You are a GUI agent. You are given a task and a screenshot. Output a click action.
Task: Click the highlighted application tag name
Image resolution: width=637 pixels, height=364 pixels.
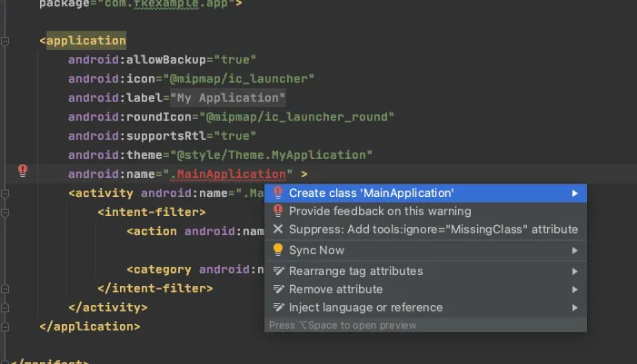(x=86, y=41)
